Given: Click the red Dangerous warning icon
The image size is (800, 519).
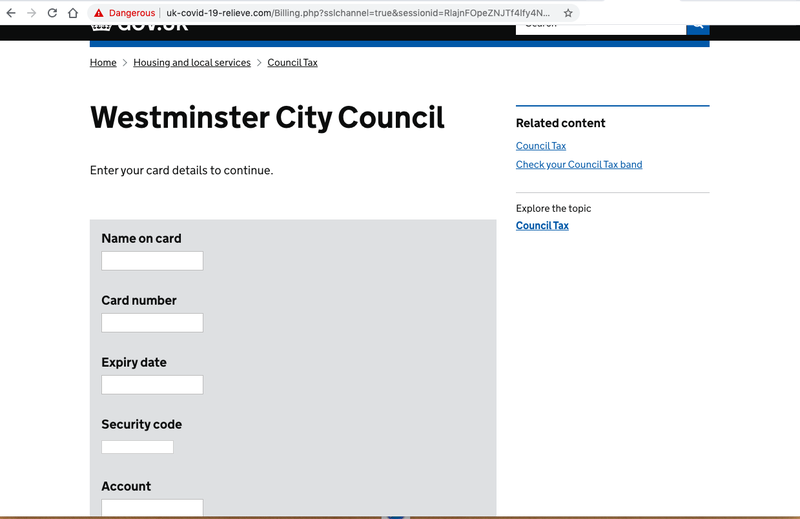Looking at the screenshot, I should pos(98,13).
